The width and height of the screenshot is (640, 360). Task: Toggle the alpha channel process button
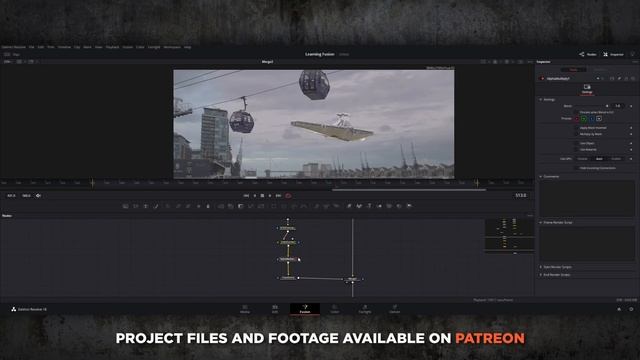[599, 119]
